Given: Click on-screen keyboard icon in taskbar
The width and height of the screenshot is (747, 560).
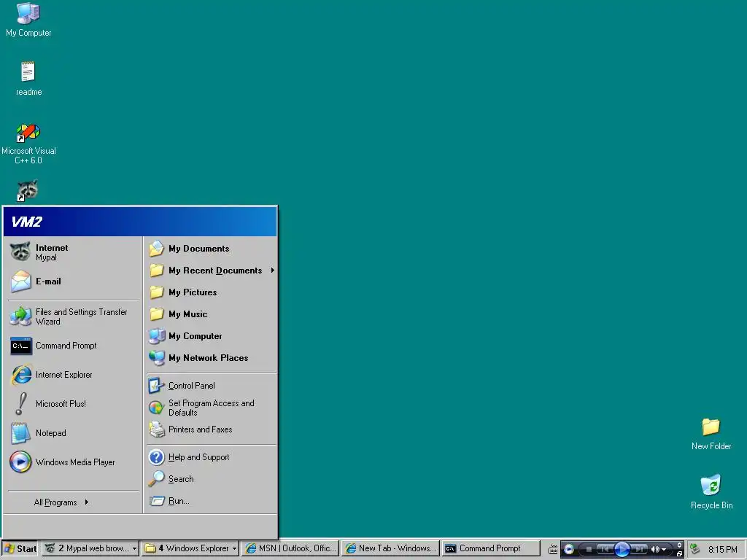Looking at the screenshot, I should [x=553, y=550].
